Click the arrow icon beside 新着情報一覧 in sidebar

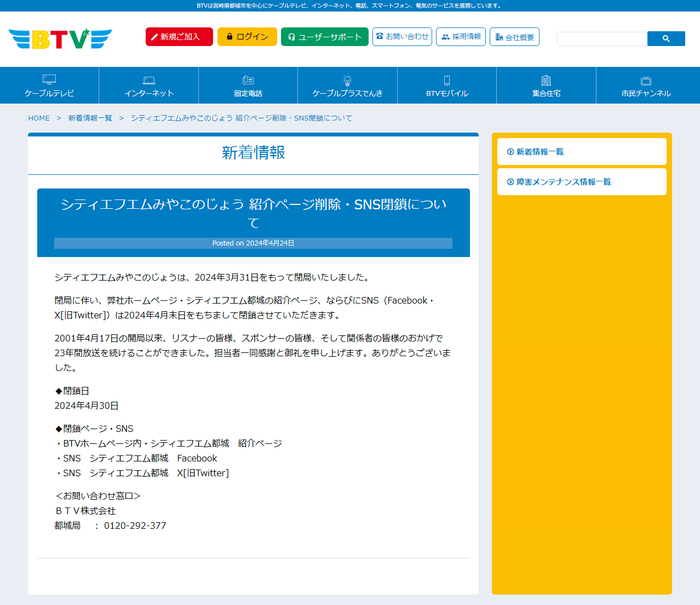click(510, 152)
